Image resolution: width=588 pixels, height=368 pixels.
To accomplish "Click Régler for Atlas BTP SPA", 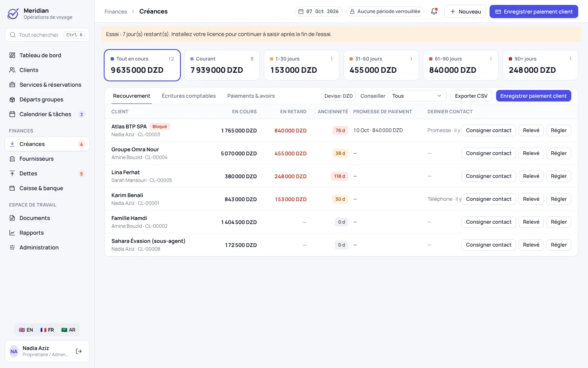I will [559, 130].
